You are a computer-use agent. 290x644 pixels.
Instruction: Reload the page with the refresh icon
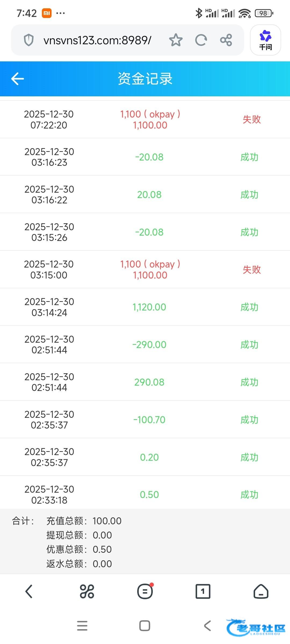[201, 40]
